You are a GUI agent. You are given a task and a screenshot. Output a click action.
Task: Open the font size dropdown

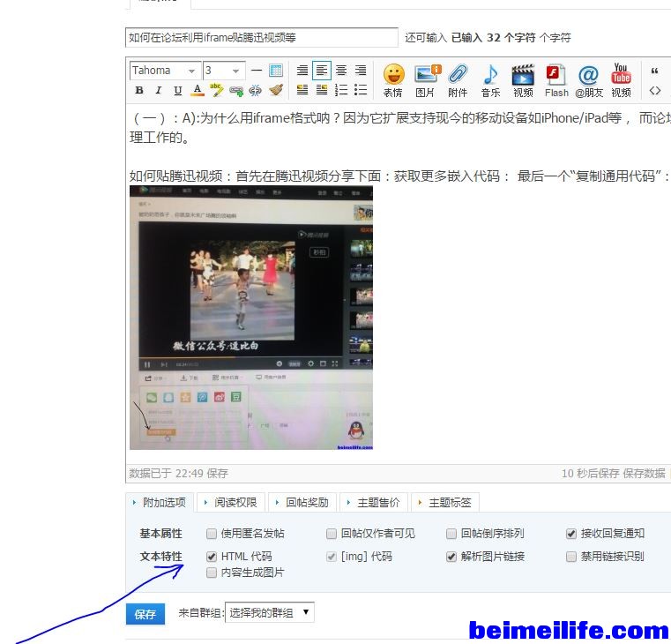[223, 71]
